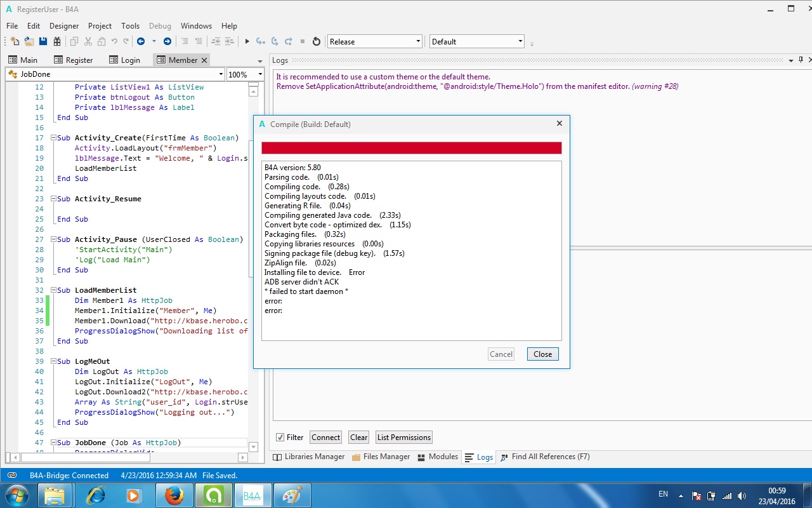
Task: Collapse the LoadMemberList sub
Action: click(x=54, y=290)
